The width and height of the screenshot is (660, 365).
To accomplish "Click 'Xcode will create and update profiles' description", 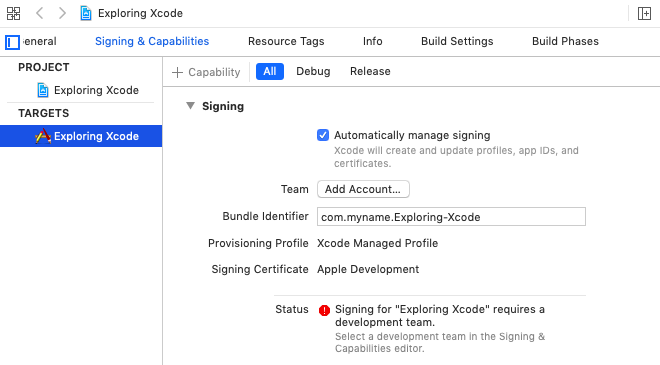I will 456,157.
